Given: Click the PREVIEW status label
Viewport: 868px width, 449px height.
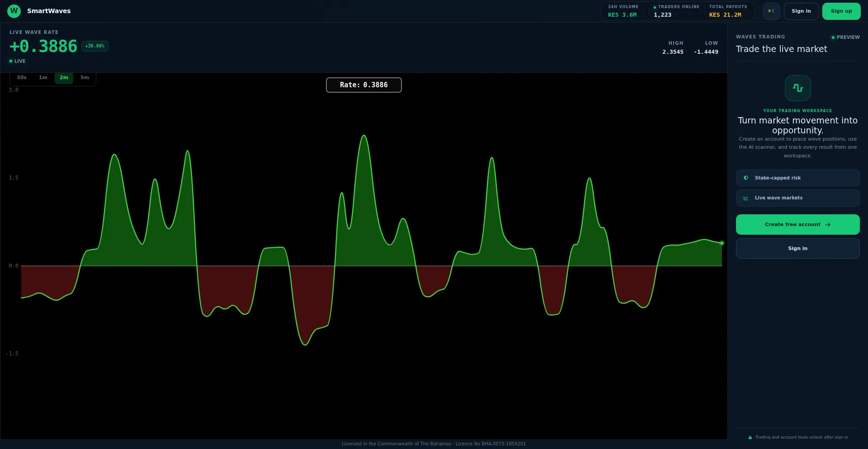Looking at the screenshot, I should [x=845, y=37].
